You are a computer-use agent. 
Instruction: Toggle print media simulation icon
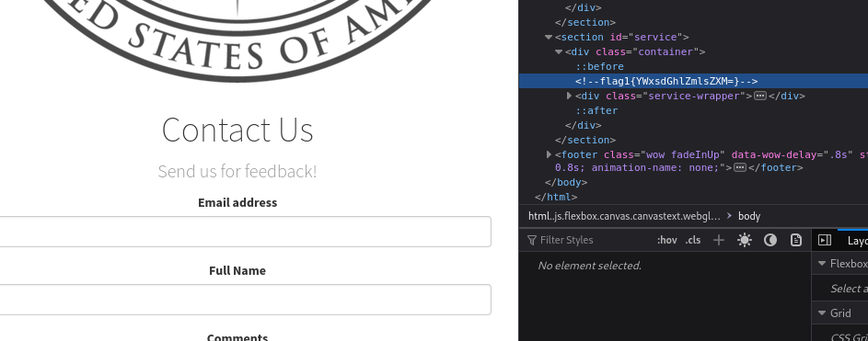click(x=795, y=240)
